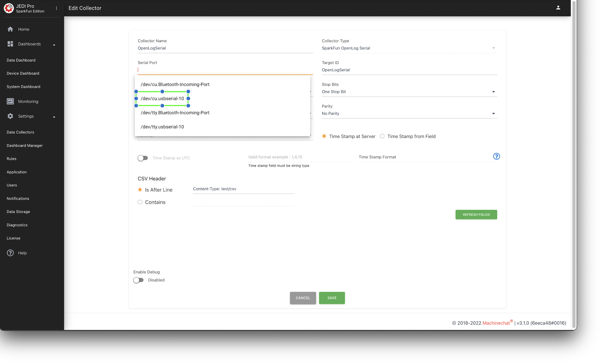The image size is (602, 364).
Task: Collapse the Dashboards section arrow
Action: click(54, 45)
